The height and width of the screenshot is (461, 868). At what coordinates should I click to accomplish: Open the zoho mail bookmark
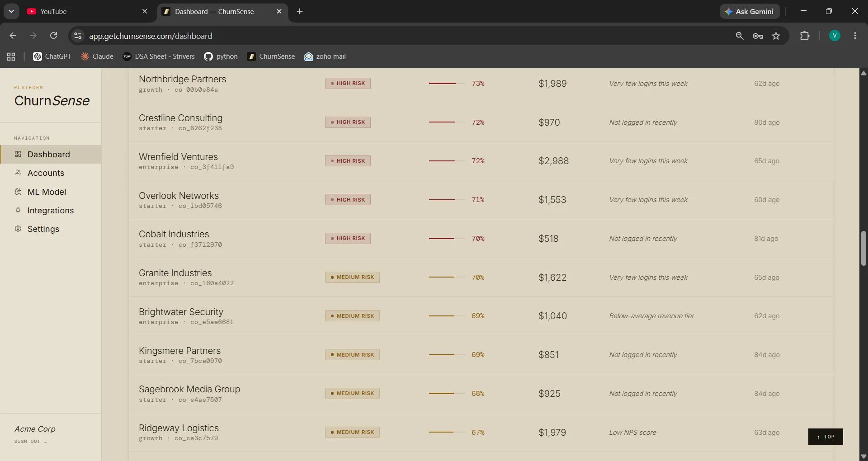click(x=325, y=56)
